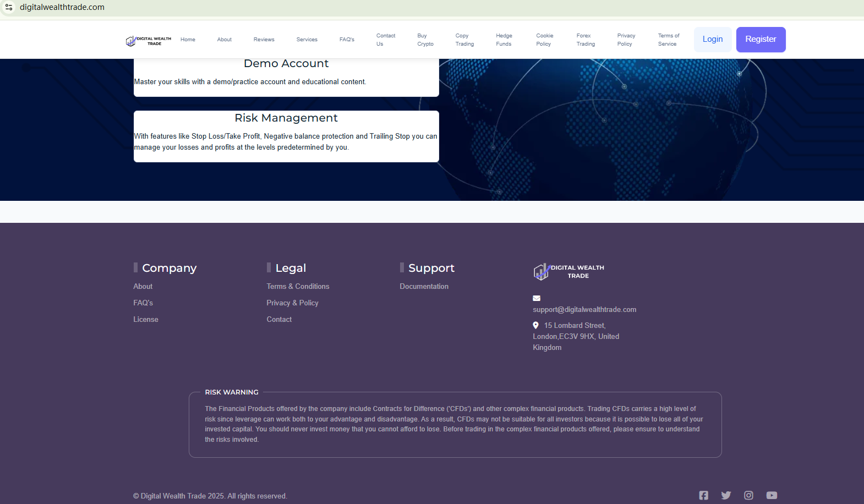Click the envelope email icon in footer
Screen dimensions: 864x504
[x=537, y=298]
